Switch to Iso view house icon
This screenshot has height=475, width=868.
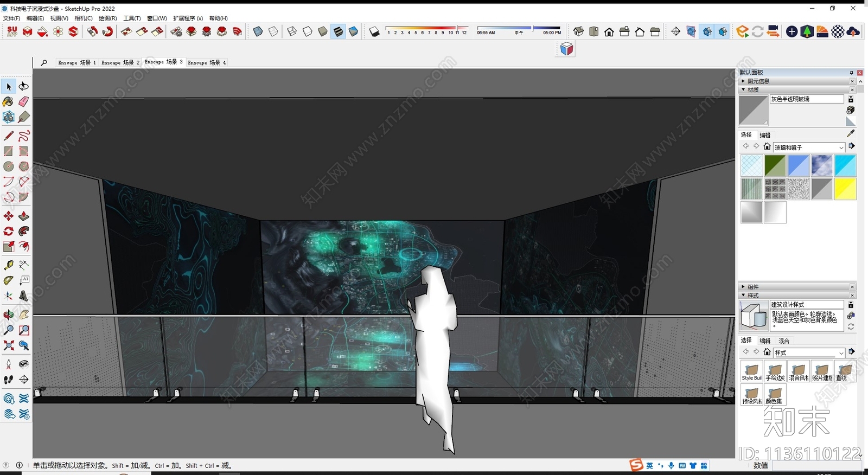(x=579, y=32)
